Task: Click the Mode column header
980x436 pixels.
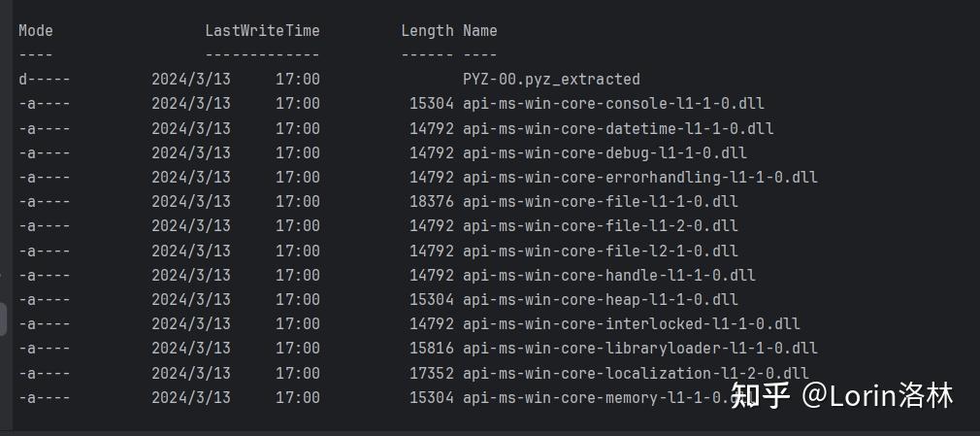Action: click(36, 31)
